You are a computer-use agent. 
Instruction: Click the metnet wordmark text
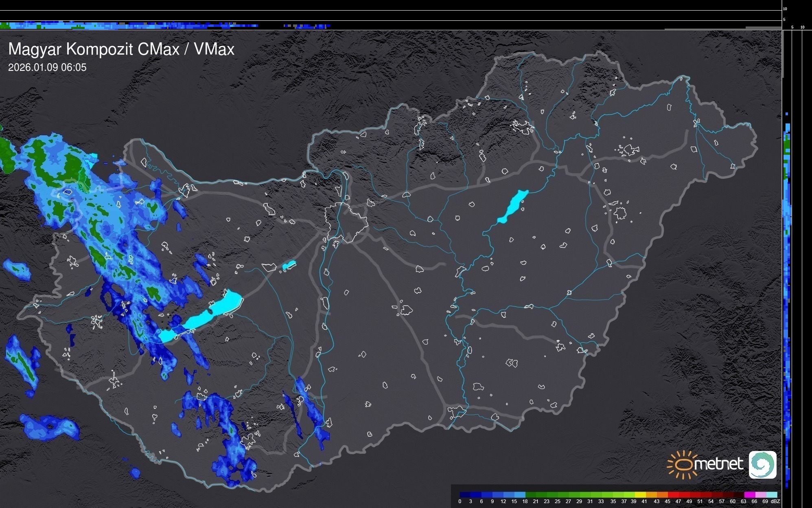(x=718, y=464)
